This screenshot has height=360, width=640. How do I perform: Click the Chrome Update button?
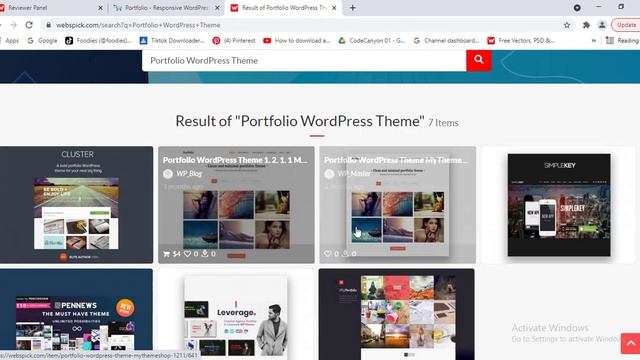coord(626,25)
